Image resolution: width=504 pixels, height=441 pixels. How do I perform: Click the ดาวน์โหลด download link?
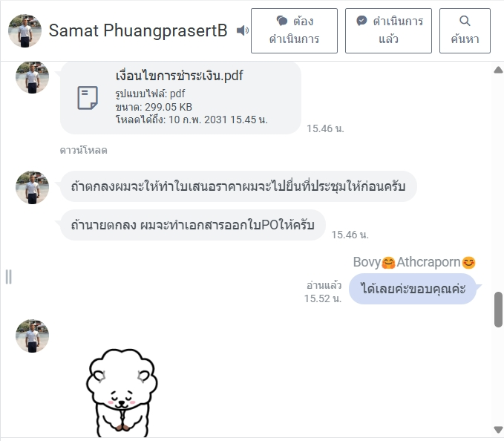84,150
